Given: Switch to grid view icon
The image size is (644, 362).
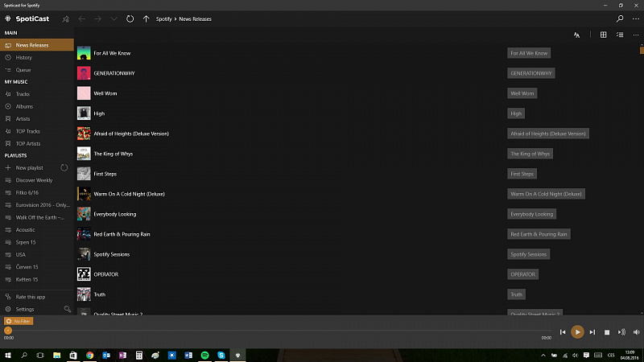Looking at the screenshot, I should (x=603, y=35).
